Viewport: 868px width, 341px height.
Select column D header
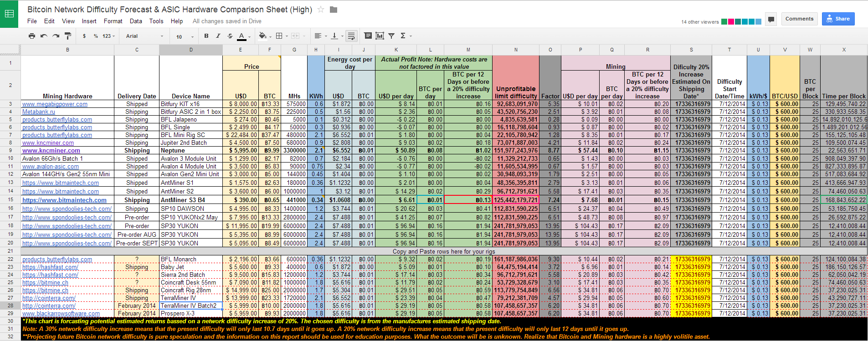point(191,50)
